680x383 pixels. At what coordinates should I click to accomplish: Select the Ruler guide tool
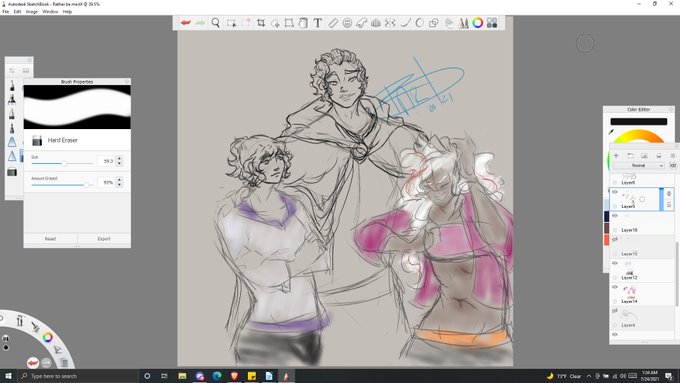point(333,23)
